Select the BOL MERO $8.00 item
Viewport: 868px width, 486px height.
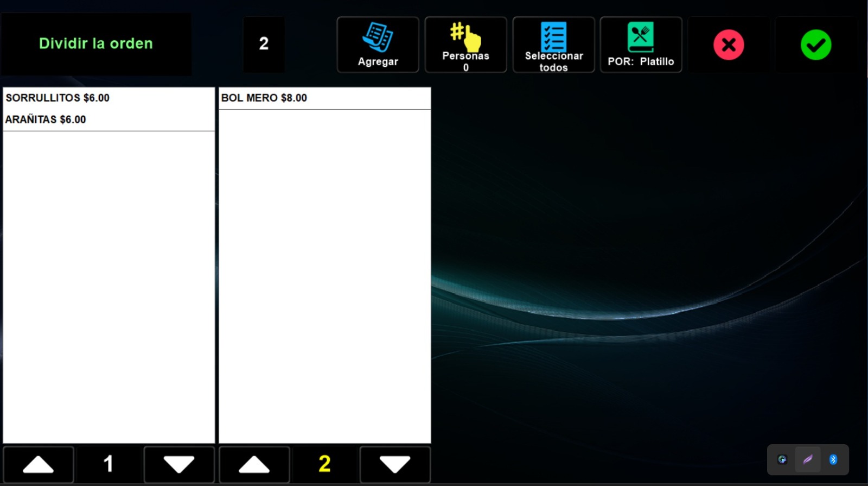coord(264,98)
